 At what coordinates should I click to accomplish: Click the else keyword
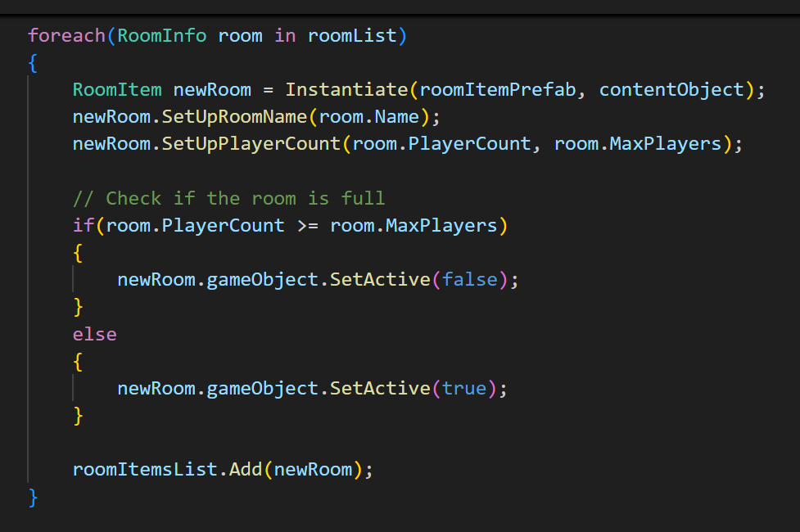coord(94,334)
